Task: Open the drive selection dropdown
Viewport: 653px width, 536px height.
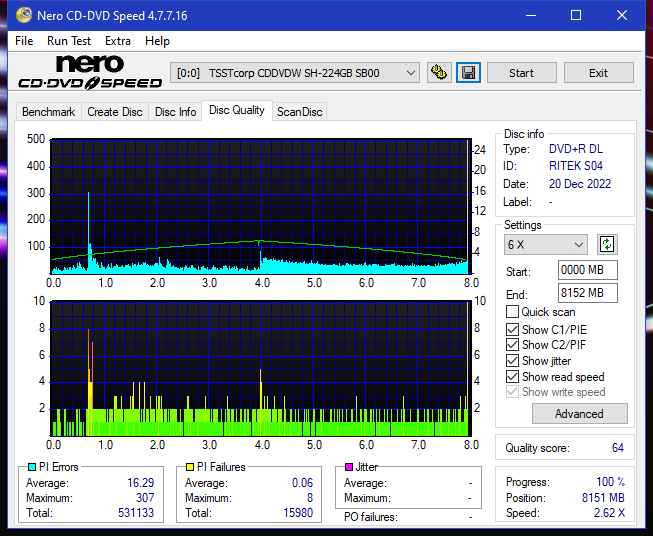Action: [x=295, y=73]
